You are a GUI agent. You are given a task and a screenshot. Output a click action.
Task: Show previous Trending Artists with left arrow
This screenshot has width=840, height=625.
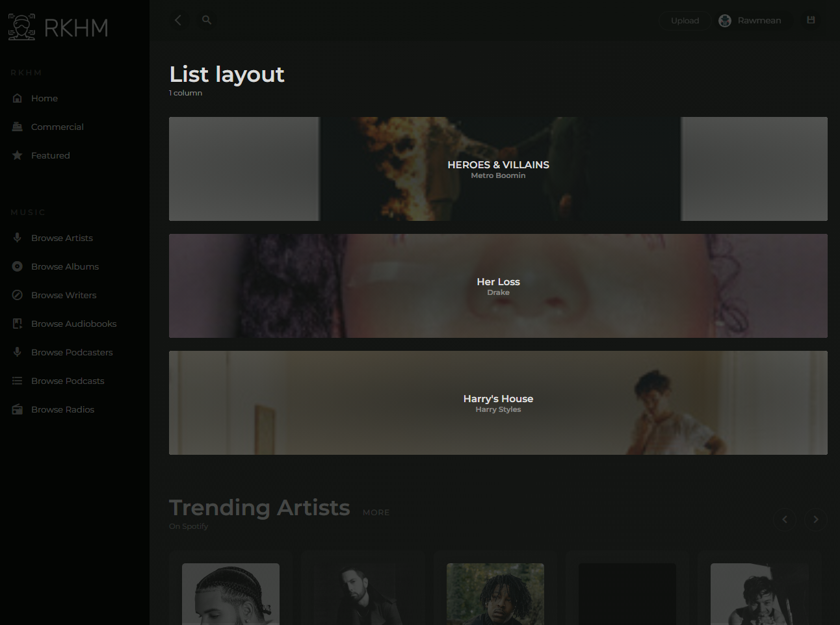tap(785, 519)
